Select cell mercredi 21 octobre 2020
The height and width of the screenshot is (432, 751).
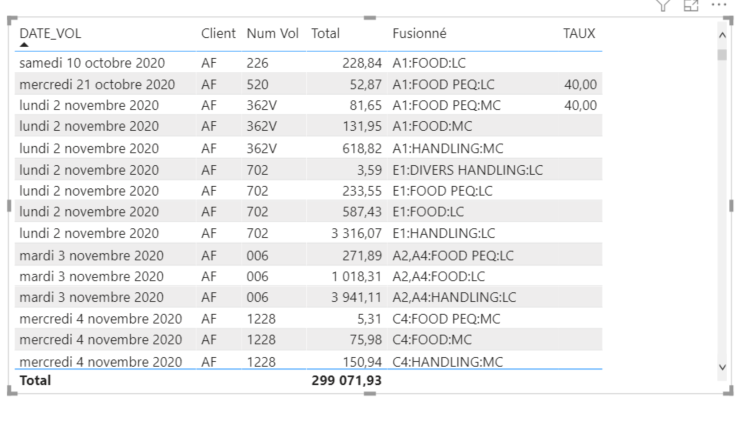(97, 85)
